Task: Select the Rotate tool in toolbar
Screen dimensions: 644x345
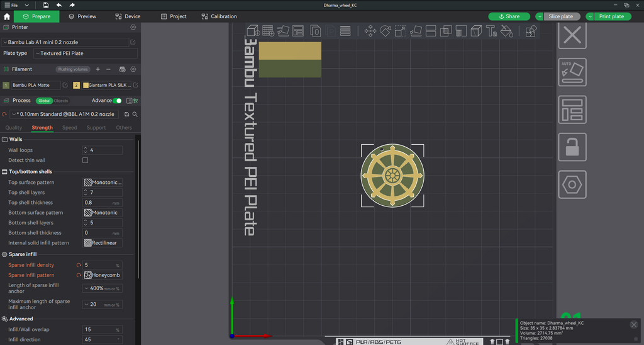Action: point(386,31)
